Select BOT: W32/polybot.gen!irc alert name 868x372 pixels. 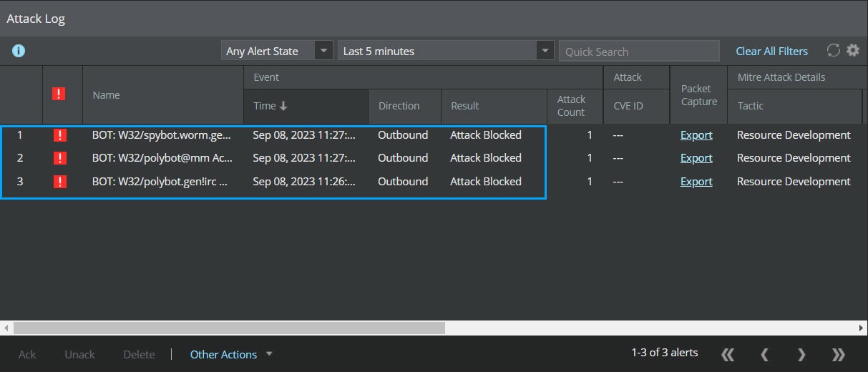pos(160,182)
